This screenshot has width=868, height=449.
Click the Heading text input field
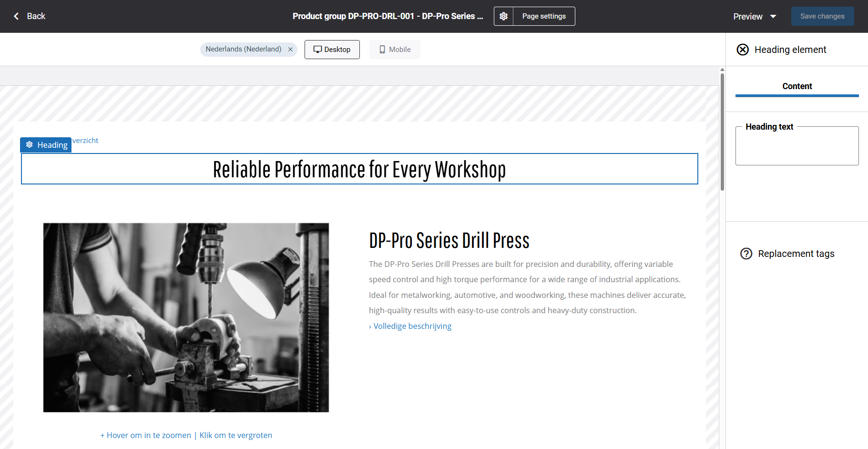[797, 148]
